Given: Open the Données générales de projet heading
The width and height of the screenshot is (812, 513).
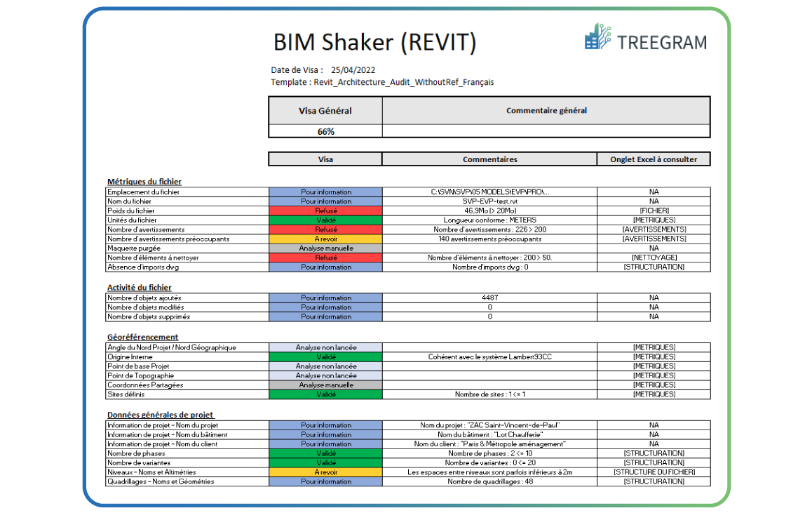Looking at the screenshot, I should [161, 415].
